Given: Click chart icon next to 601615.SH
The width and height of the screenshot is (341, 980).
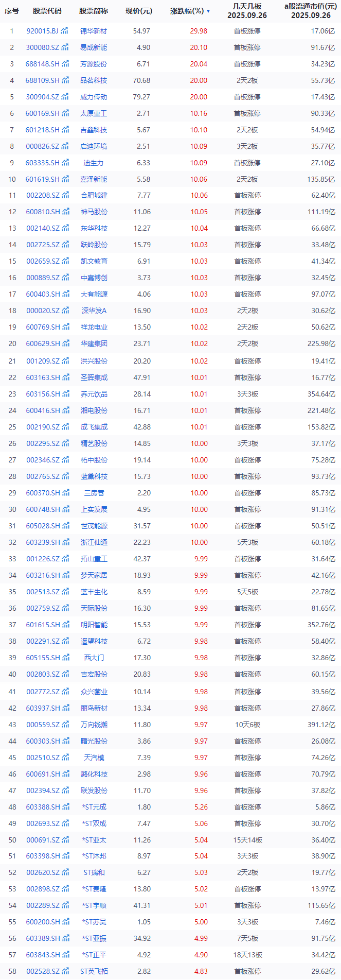Looking at the screenshot, I should coord(65,625).
